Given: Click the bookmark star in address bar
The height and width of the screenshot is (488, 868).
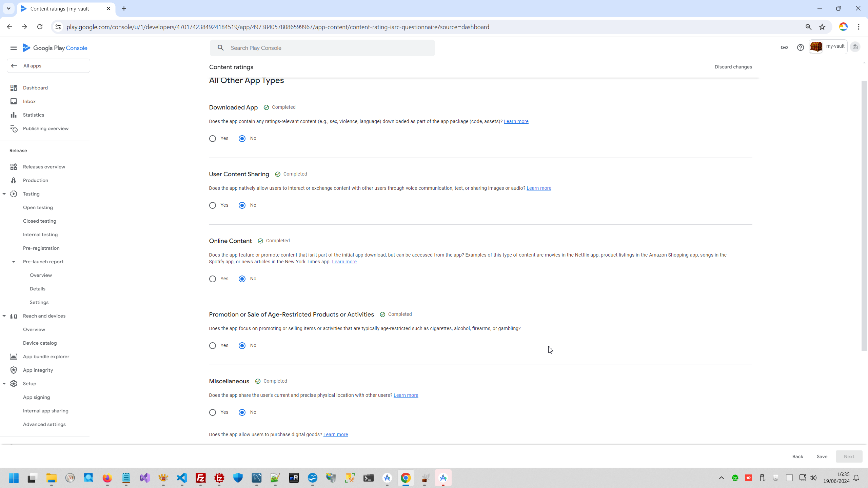Looking at the screenshot, I should [822, 27].
